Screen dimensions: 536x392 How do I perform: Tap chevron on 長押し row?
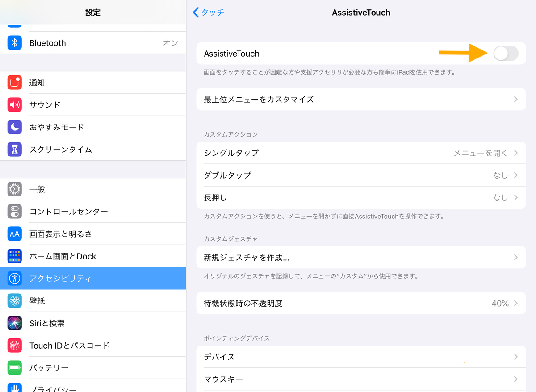(x=516, y=197)
